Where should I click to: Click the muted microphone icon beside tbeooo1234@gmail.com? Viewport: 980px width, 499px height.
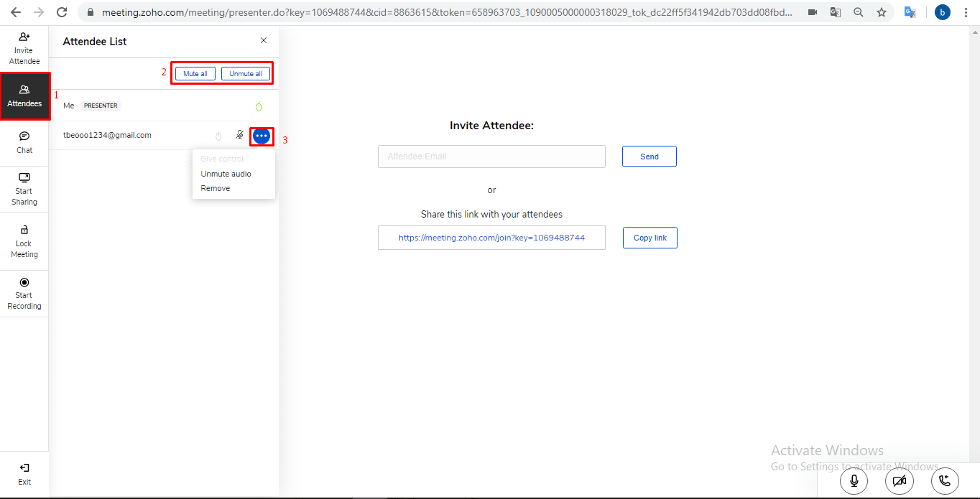click(x=239, y=135)
